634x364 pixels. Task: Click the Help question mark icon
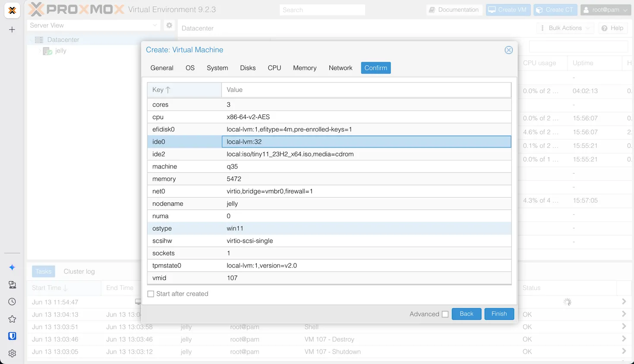[604, 28]
